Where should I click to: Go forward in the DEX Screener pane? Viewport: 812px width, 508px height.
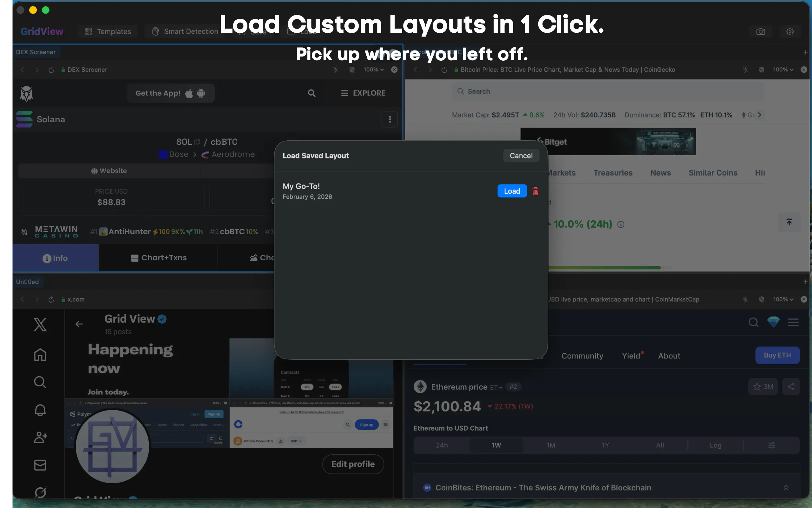point(37,70)
